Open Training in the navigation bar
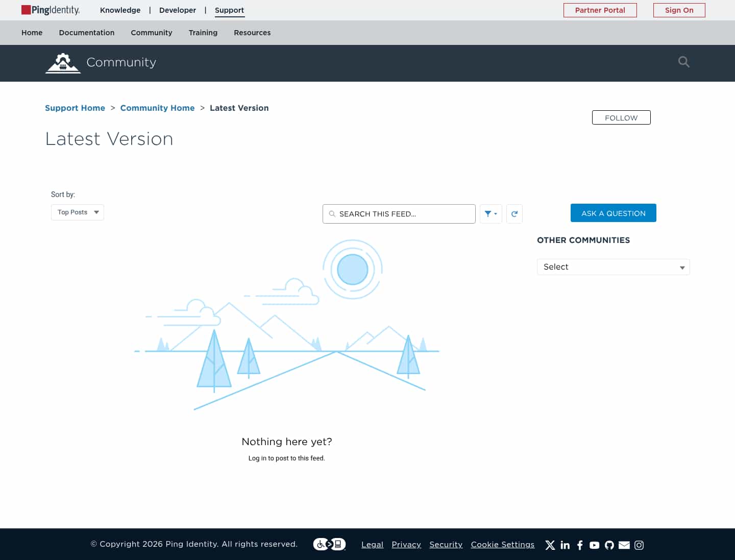Viewport: 735px width, 560px height. coord(203,33)
